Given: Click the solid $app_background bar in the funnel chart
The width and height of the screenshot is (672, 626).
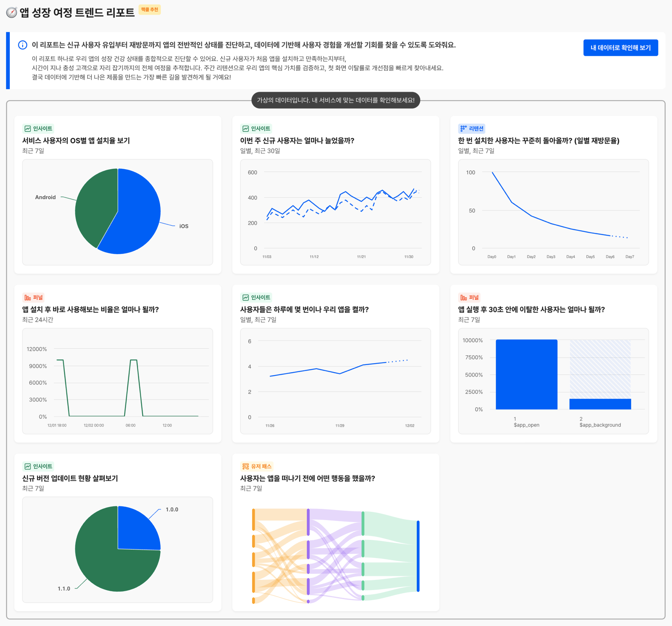Looking at the screenshot, I should coord(600,404).
